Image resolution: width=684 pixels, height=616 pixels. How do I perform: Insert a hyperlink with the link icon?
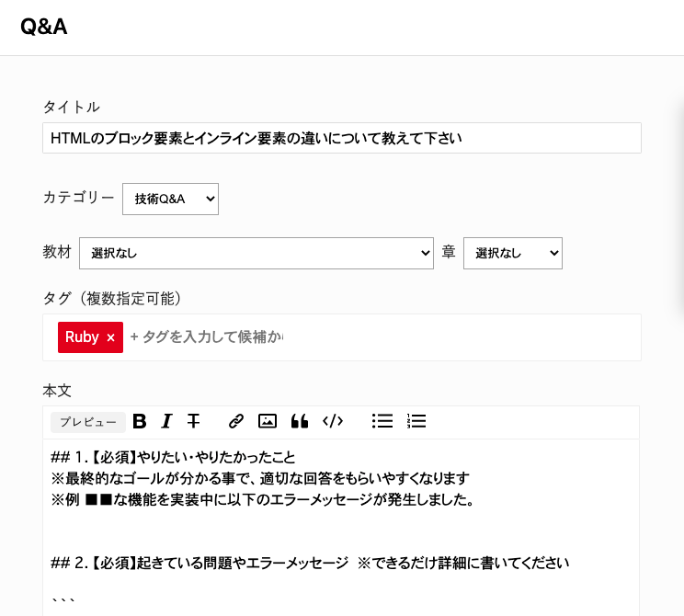236,421
